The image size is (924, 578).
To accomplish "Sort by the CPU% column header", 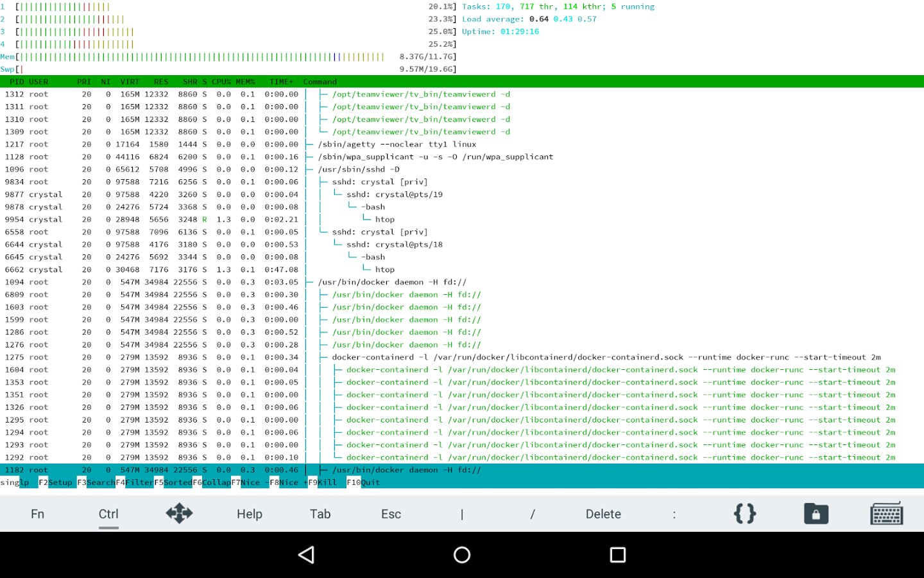I will click(x=221, y=82).
